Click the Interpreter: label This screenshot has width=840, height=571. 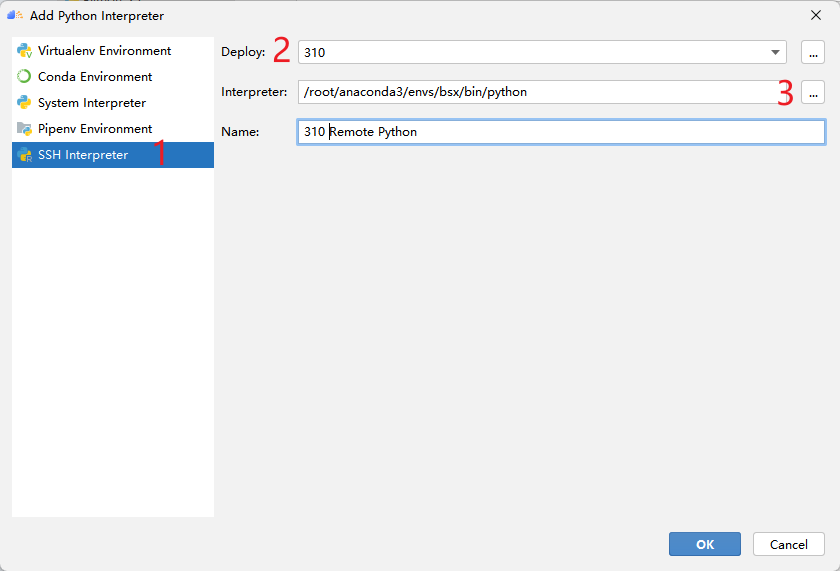pyautogui.click(x=254, y=92)
